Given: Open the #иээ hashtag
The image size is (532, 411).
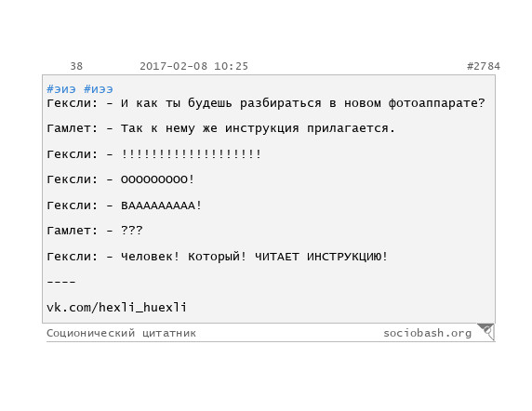Looking at the screenshot, I should 99,89.
